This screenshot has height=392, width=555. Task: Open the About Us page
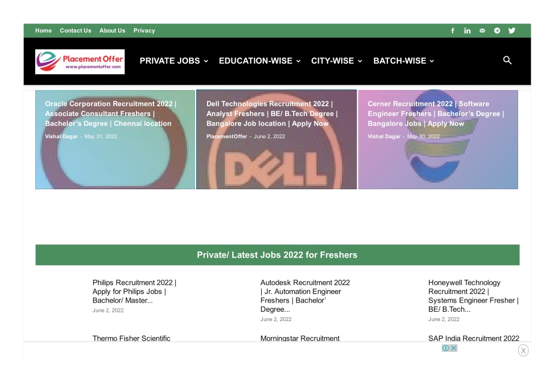click(x=112, y=31)
